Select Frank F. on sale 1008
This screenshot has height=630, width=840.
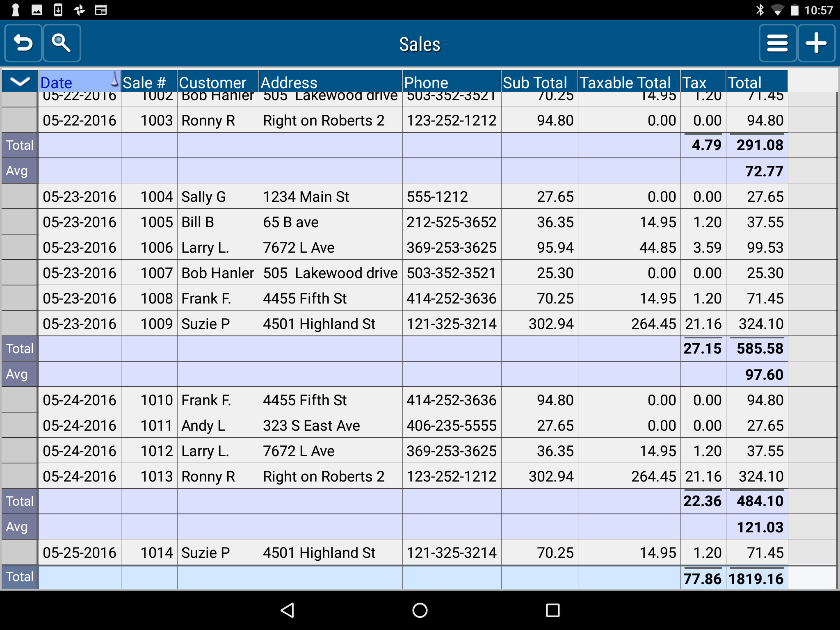(218, 298)
